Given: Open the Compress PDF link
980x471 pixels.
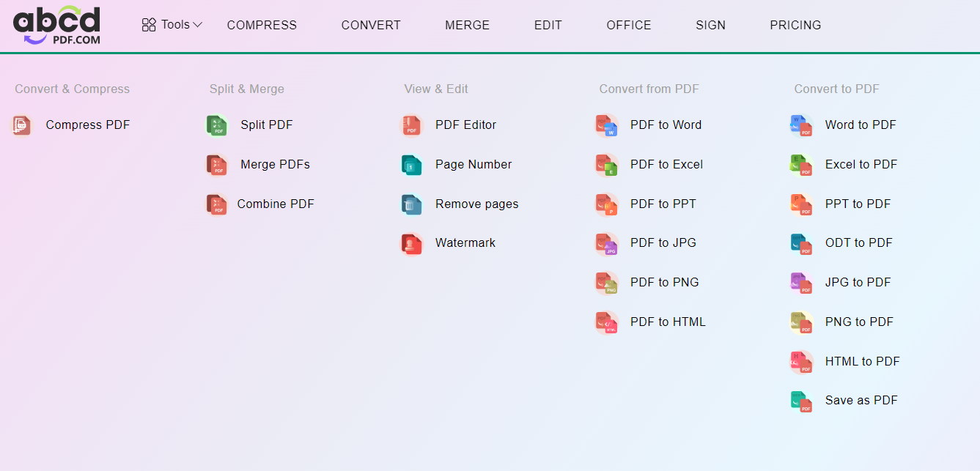Looking at the screenshot, I should pyautogui.click(x=87, y=125).
